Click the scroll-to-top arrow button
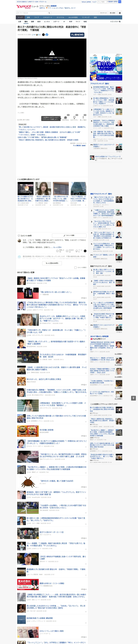This screenshot has height=644, width=138. tap(133, 398)
